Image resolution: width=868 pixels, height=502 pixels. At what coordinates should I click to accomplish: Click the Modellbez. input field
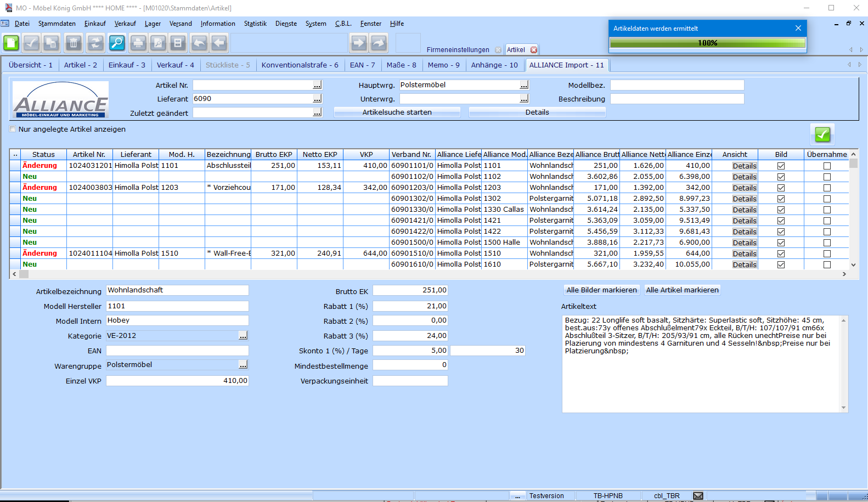[x=677, y=85]
